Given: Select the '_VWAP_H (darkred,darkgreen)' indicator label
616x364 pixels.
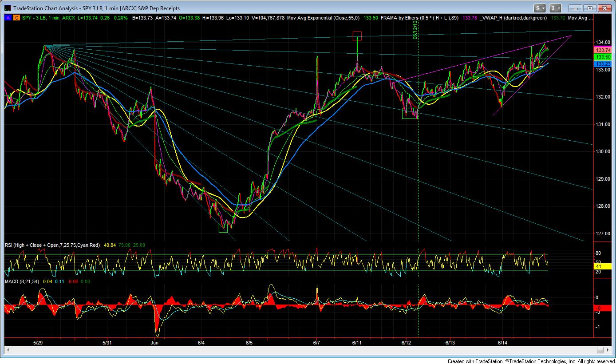Looking at the screenshot, I should 513,18.
